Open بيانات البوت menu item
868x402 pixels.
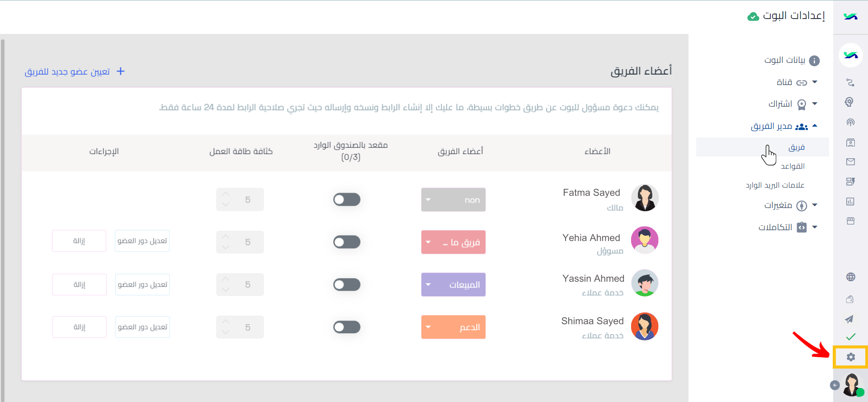click(x=792, y=60)
